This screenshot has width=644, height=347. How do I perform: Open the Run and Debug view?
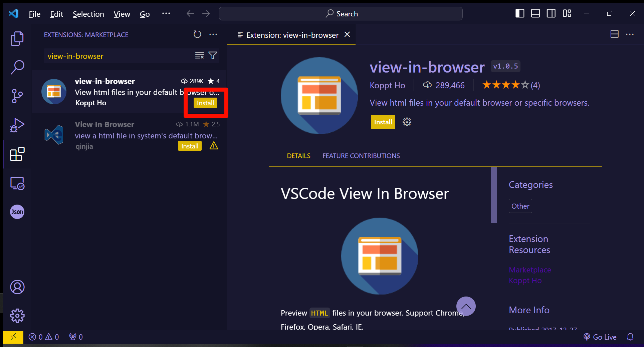point(17,125)
